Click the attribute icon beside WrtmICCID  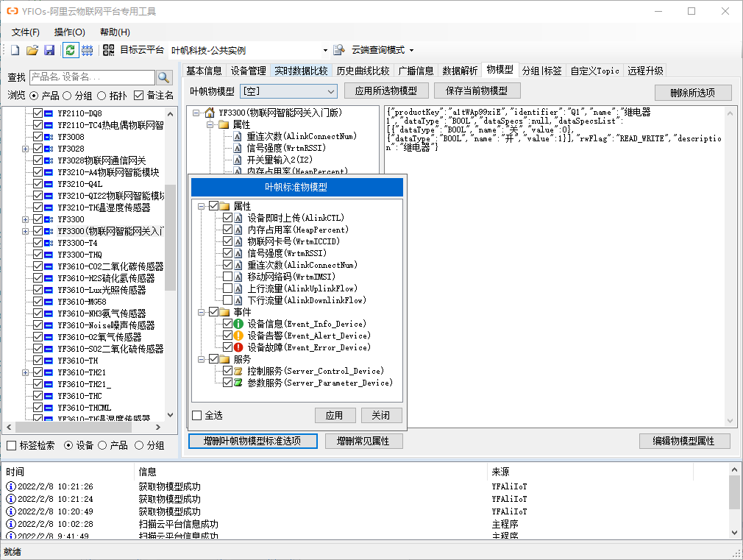coord(238,241)
